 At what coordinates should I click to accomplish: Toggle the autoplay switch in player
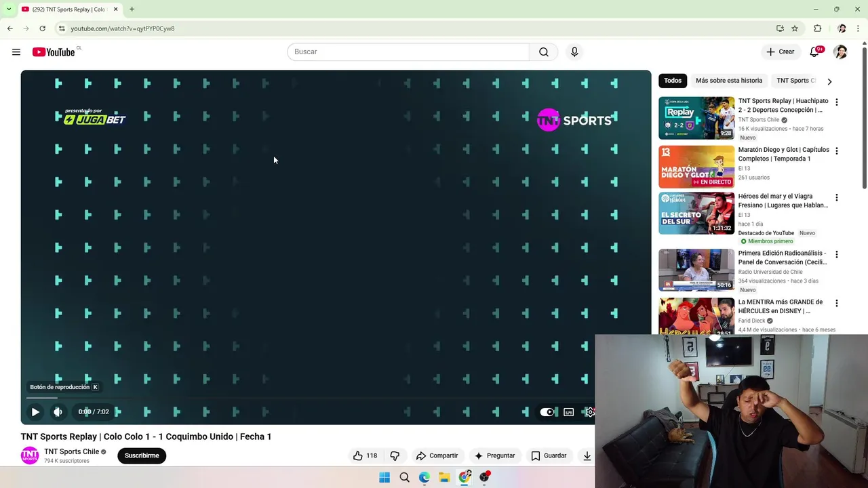click(x=547, y=411)
